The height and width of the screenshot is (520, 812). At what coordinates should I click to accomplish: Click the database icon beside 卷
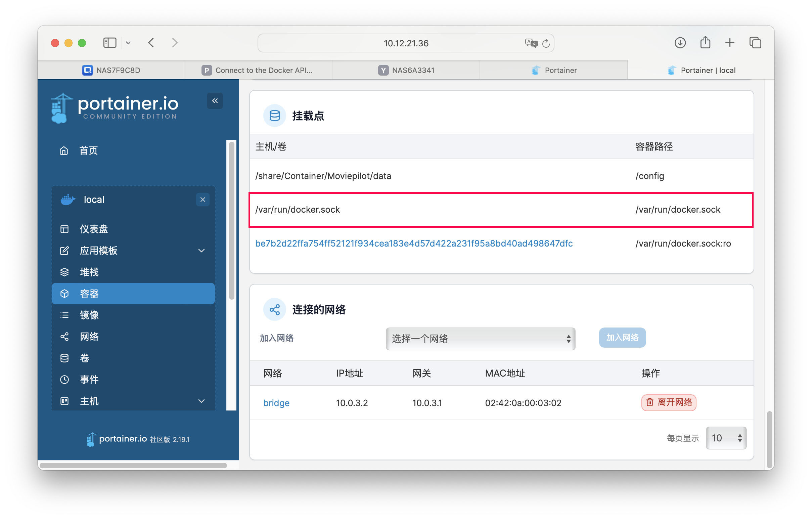[64, 358]
